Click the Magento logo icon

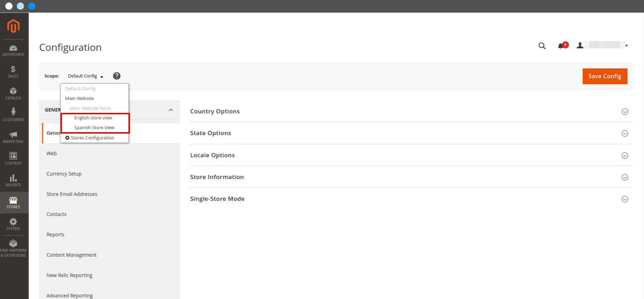click(13, 26)
